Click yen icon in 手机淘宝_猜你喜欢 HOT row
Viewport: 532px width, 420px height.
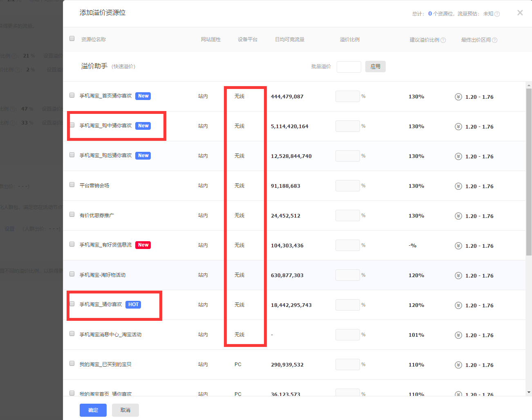click(x=458, y=305)
